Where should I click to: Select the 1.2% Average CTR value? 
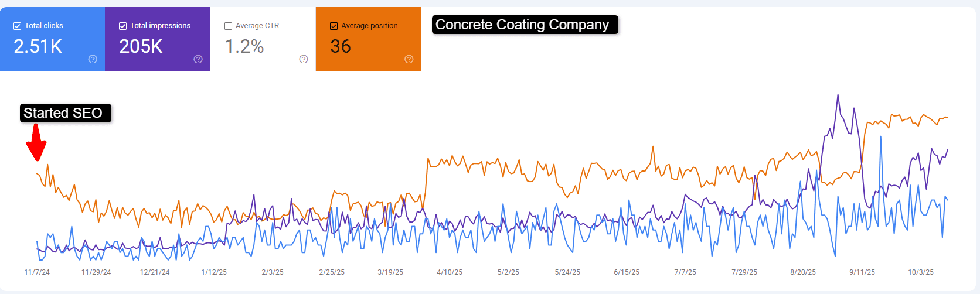pos(244,46)
